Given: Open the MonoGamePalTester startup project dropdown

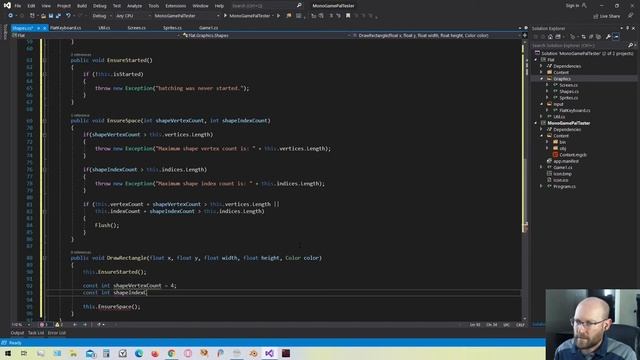Looking at the screenshot, I should tap(186, 16).
